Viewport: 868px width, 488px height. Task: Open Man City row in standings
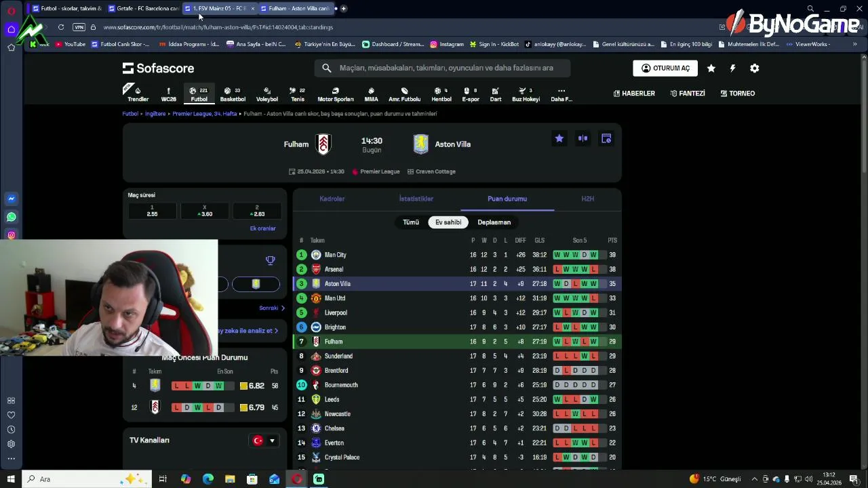click(x=457, y=255)
